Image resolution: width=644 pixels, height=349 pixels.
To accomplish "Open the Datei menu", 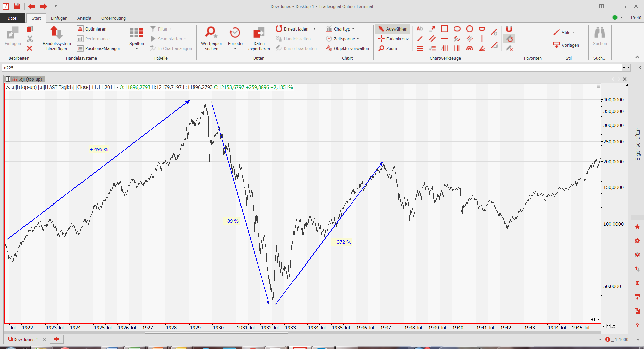I will [x=12, y=18].
